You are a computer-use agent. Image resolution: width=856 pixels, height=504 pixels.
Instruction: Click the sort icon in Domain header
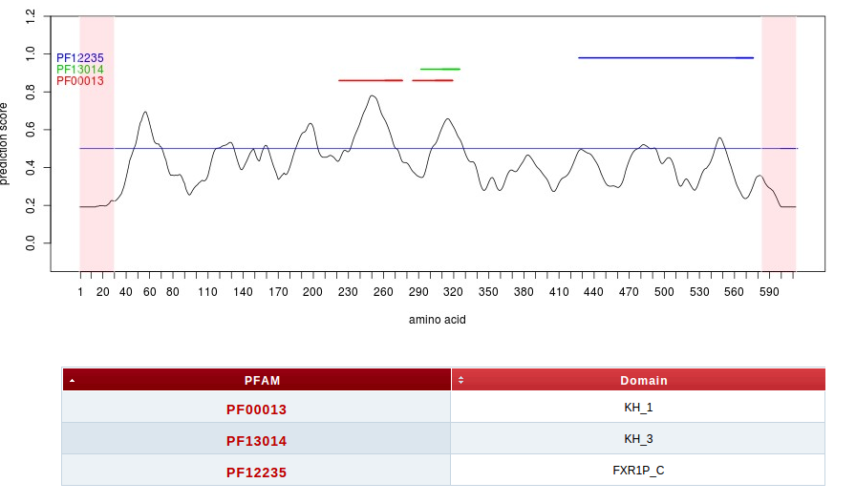pyautogui.click(x=461, y=380)
